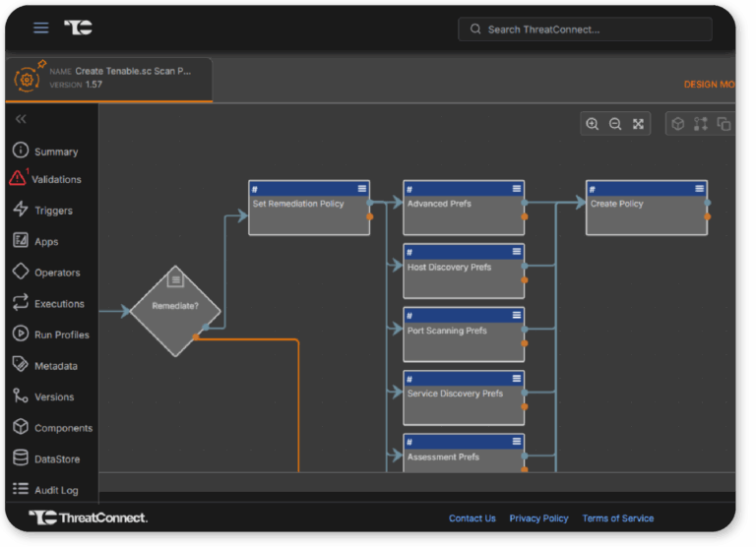Click the Contact Us link
The height and width of the screenshot is (547, 756).
click(x=472, y=518)
